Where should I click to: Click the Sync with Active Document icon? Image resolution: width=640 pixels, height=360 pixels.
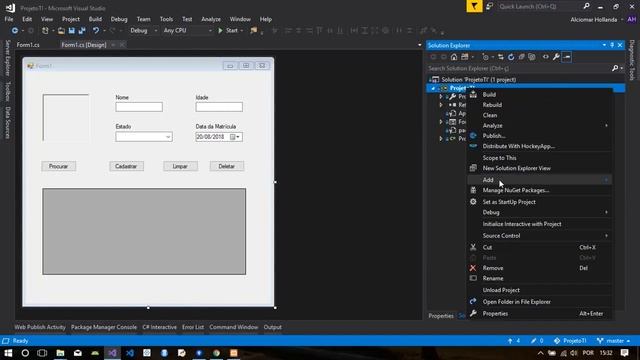click(x=501, y=57)
